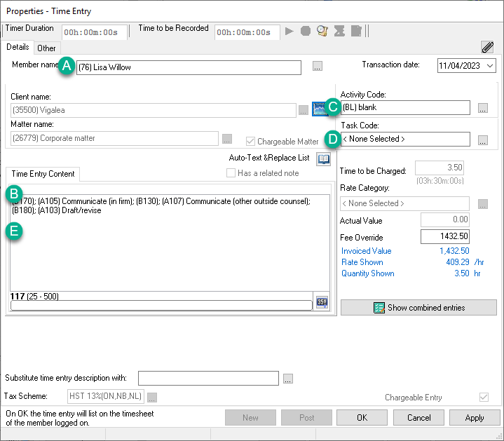504x441 pixels.
Task: Click the character count icon below content box
Action: tap(322, 302)
